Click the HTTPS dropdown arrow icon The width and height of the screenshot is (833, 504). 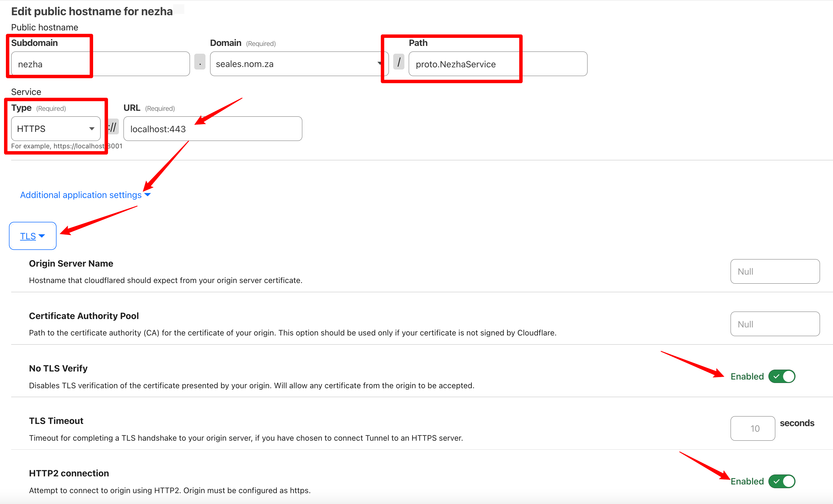(92, 129)
